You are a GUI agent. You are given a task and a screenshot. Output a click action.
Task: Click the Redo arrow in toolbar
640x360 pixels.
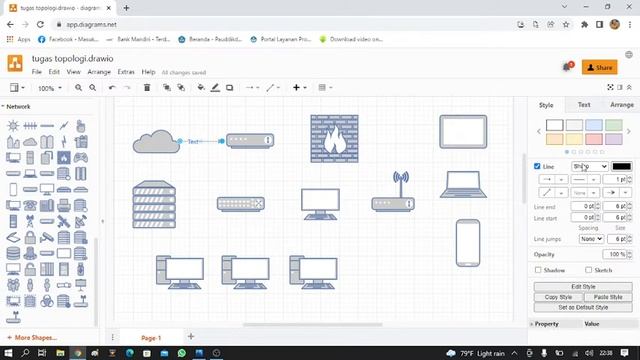click(x=127, y=88)
